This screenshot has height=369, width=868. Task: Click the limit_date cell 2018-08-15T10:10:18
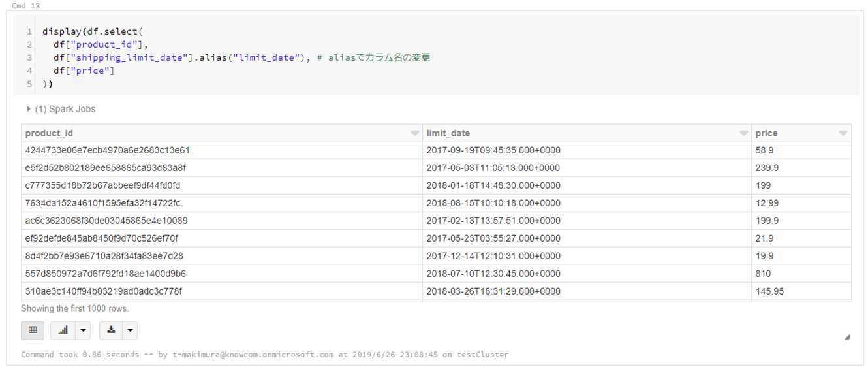coord(493,203)
